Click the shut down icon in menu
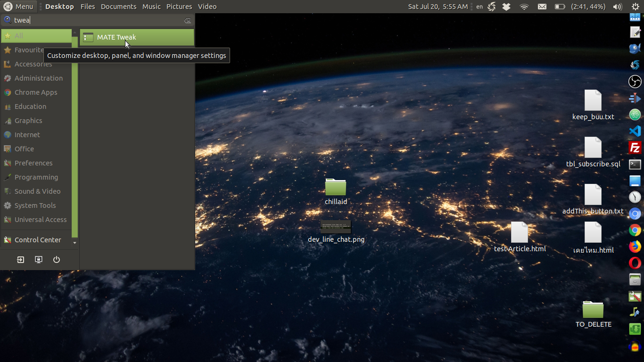The height and width of the screenshot is (362, 644). click(x=57, y=260)
